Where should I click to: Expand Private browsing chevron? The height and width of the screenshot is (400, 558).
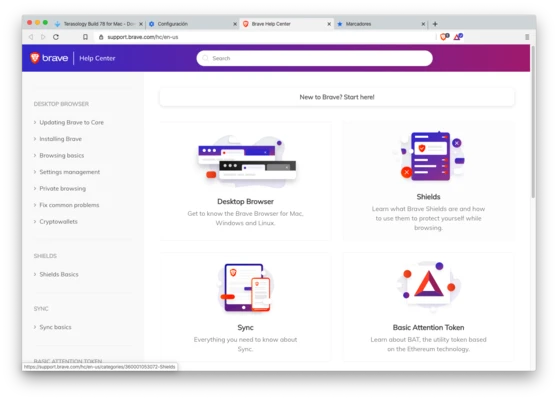pyautogui.click(x=35, y=189)
